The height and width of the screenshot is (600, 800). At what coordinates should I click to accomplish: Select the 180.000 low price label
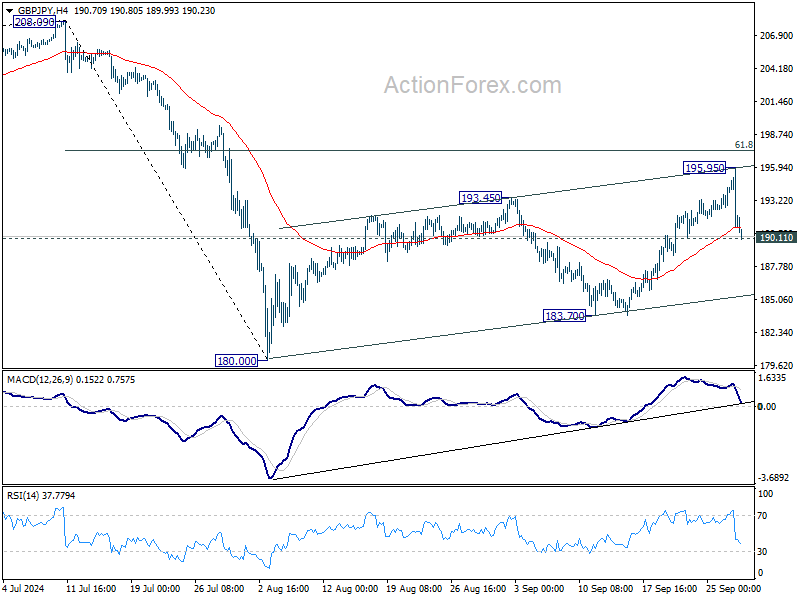(x=236, y=361)
